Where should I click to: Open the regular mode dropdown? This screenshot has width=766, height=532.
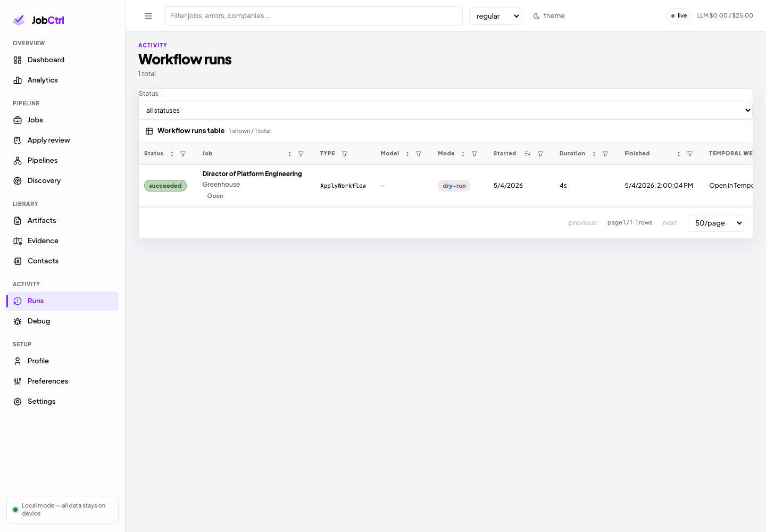pyautogui.click(x=495, y=16)
